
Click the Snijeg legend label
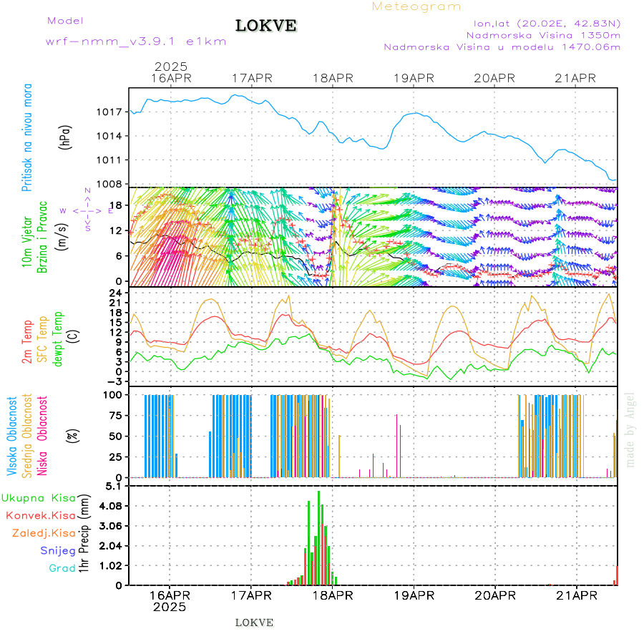pyautogui.click(x=58, y=551)
